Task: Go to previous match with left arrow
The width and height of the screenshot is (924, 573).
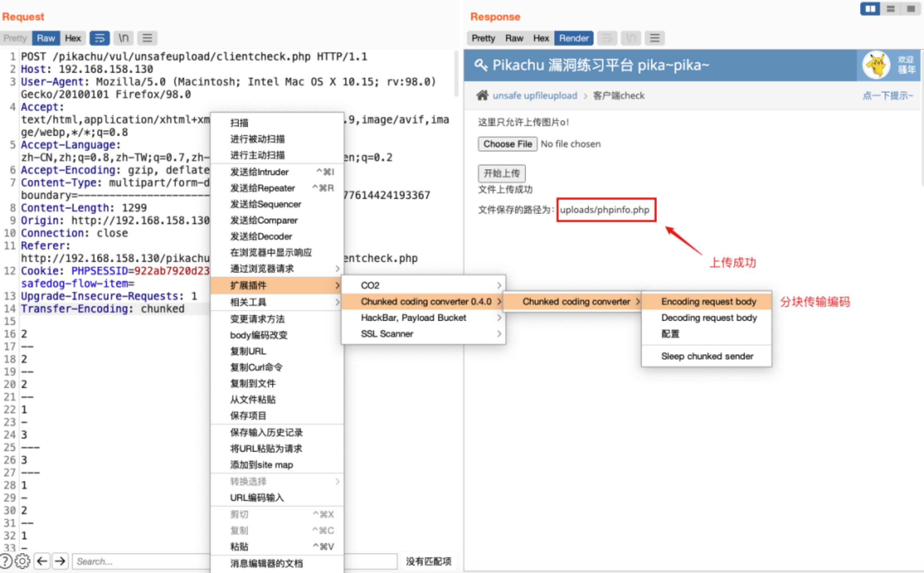Action: pos(42,561)
